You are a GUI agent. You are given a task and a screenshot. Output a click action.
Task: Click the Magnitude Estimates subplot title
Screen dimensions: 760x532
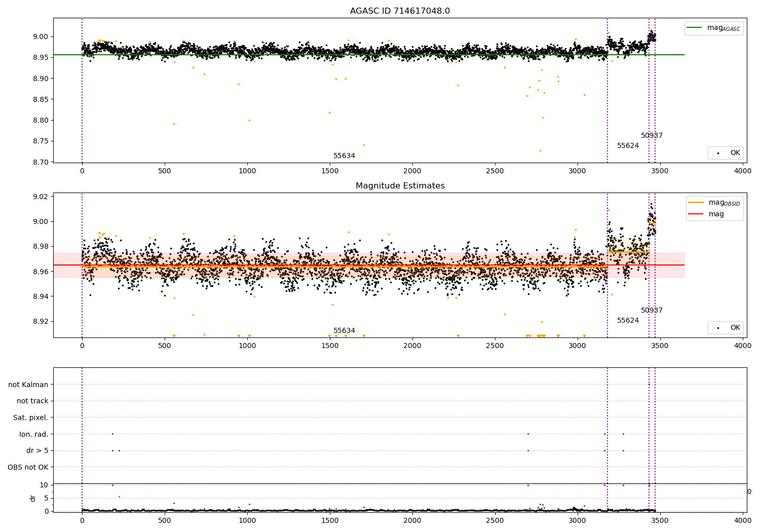point(400,186)
